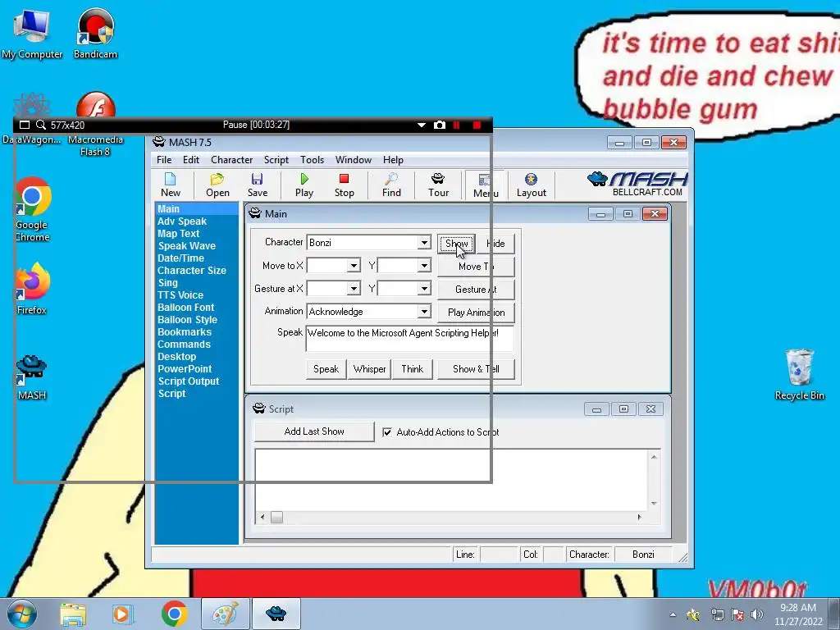Select the Bandicam desktop icon

point(95,34)
